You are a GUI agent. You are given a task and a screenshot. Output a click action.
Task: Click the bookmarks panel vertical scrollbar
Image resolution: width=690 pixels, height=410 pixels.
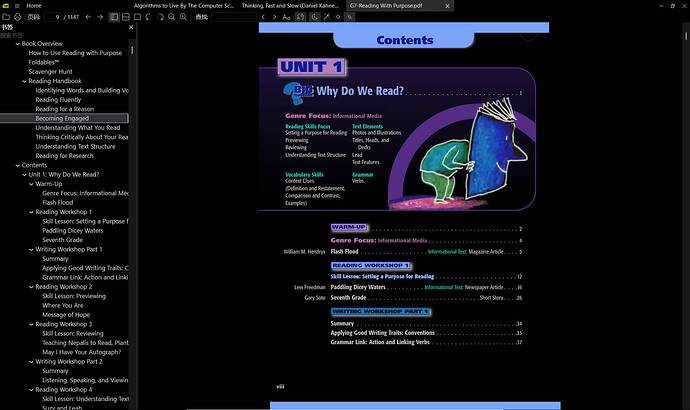(132, 51)
